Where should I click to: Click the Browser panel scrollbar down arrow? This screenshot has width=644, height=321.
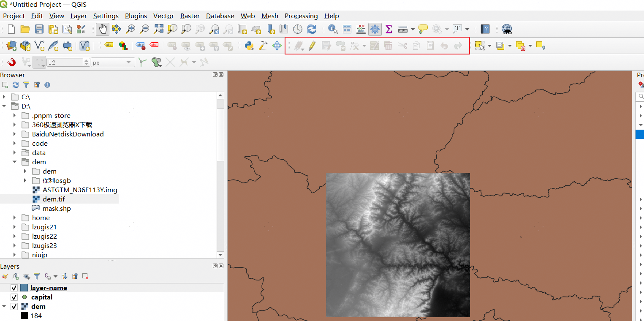[220, 255]
